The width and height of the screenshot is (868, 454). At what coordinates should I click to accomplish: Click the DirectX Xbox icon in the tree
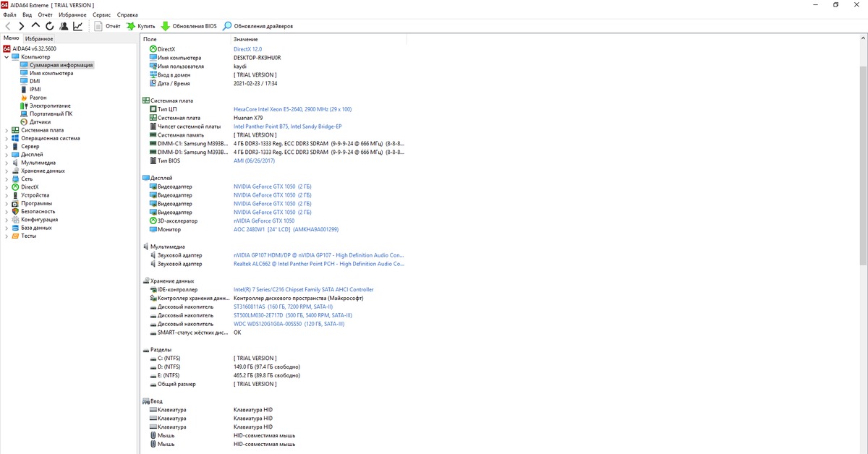point(15,187)
